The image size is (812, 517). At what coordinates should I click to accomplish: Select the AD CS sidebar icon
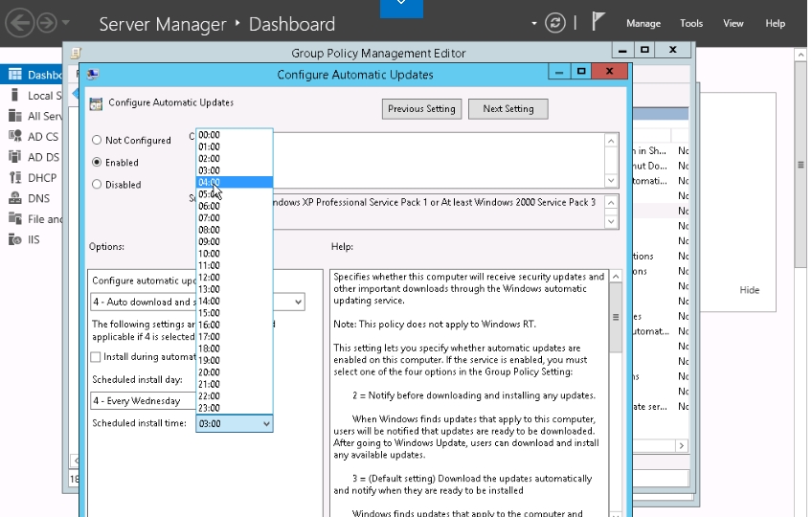(x=14, y=137)
